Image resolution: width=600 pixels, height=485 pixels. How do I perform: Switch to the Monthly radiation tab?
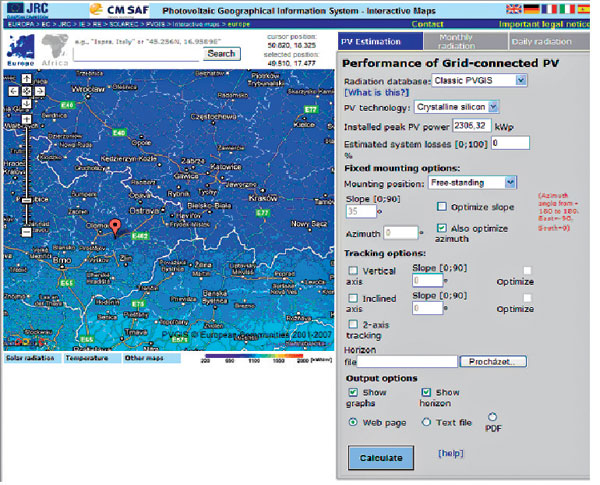[466, 41]
